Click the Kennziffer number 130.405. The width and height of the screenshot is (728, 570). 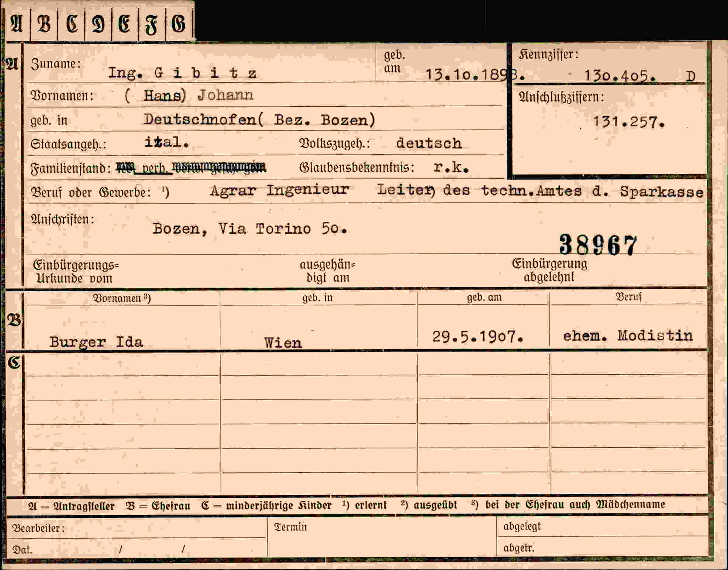[619, 76]
